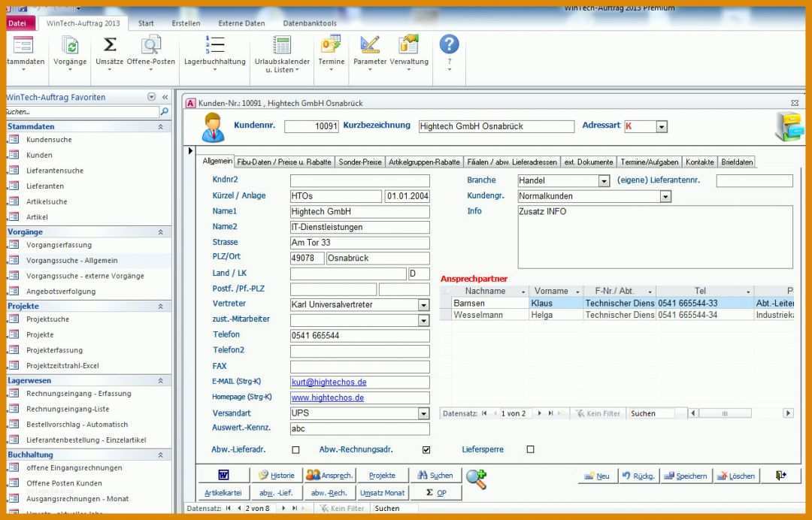Collapse the Vorgänge group

[x=161, y=231]
